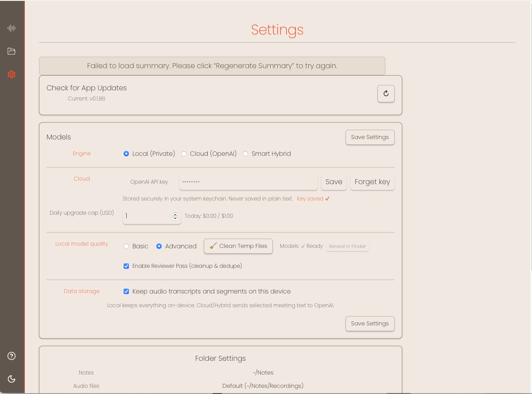Click Forget key for the OpenAI API key
This screenshot has height=394, width=532.
point(372,182)
